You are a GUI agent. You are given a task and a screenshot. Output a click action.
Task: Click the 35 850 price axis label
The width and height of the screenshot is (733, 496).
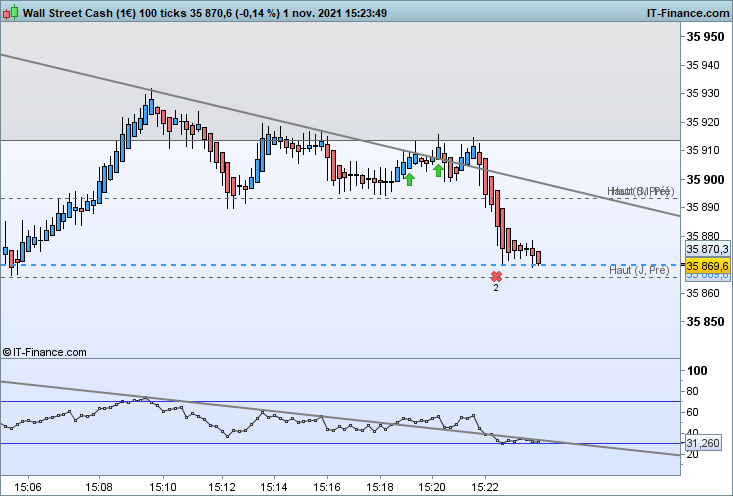coord(705,322)
